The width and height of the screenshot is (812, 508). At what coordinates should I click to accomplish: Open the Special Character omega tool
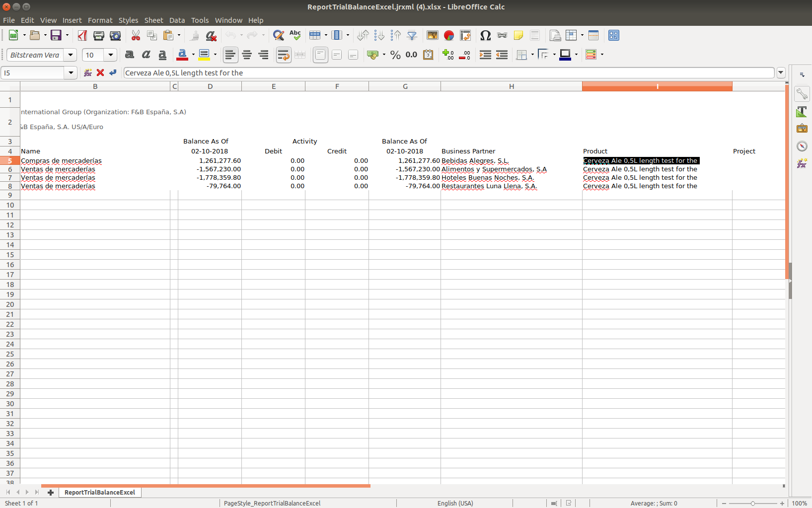click(x=485, y=35)
